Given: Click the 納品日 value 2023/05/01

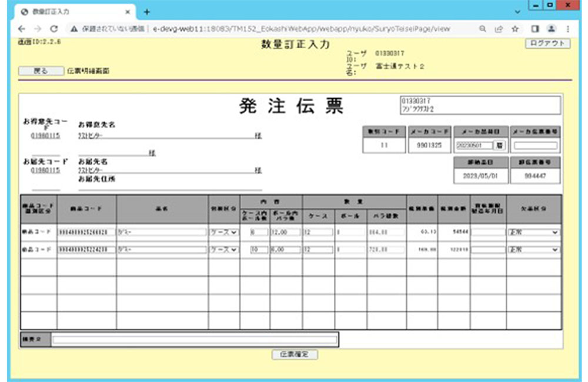Looking at the screenshot, I should (480, 176).
